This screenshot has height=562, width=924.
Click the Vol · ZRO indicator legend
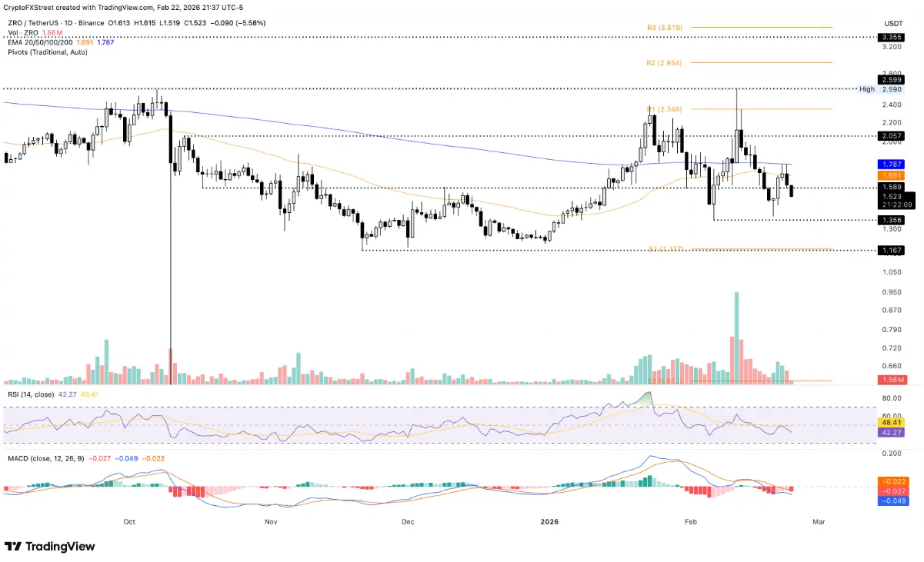point(21,32)
